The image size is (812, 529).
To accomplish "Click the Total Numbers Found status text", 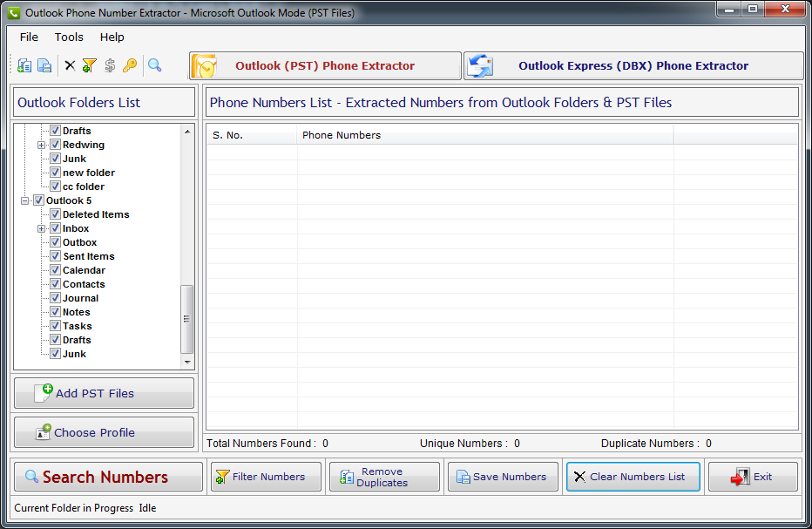I will [267, 444].
